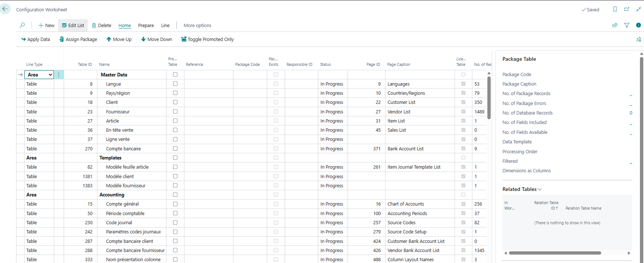Click the Apply Data button
Screen dimensions: 644x263
coord(36,40)
